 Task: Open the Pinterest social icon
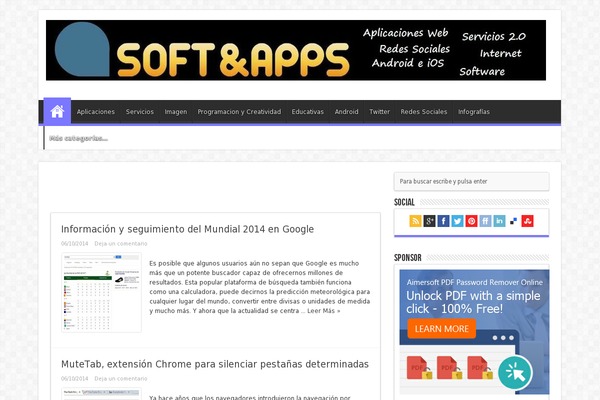click(471, 221)
